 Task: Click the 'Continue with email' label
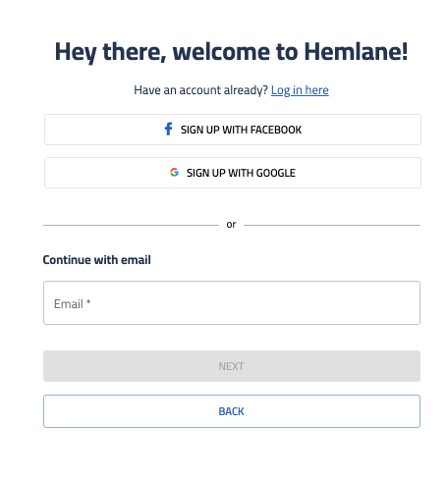coord(96,260)
